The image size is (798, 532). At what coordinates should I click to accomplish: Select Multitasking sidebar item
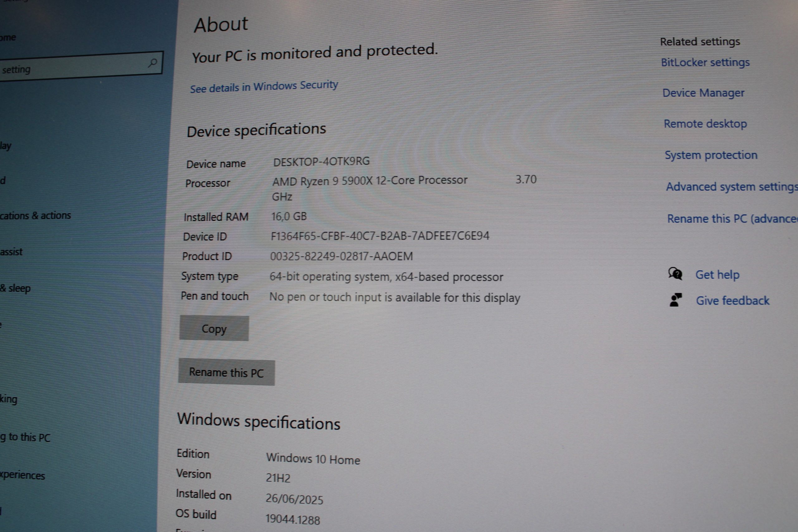[x=8, y=399]
